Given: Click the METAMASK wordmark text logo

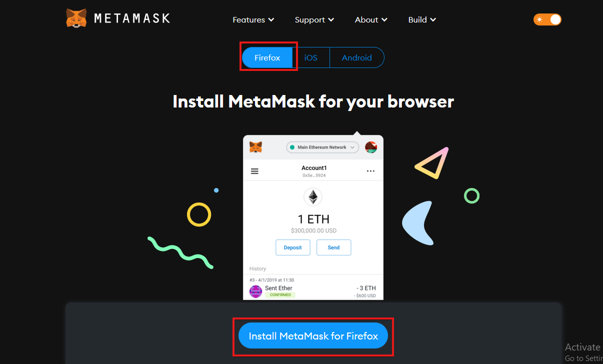Looking at the screenshot, I should (132, 19).
